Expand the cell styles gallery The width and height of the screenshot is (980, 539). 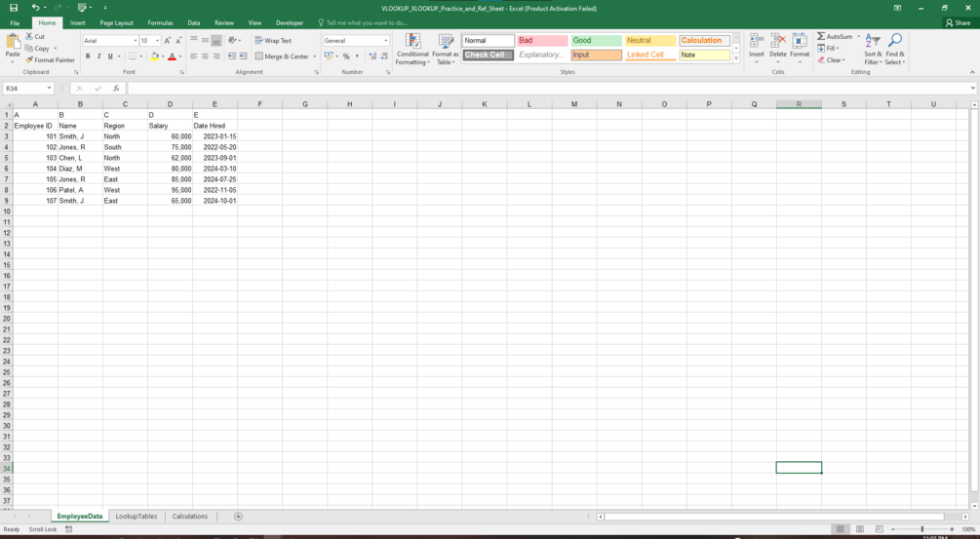(736, 58)
